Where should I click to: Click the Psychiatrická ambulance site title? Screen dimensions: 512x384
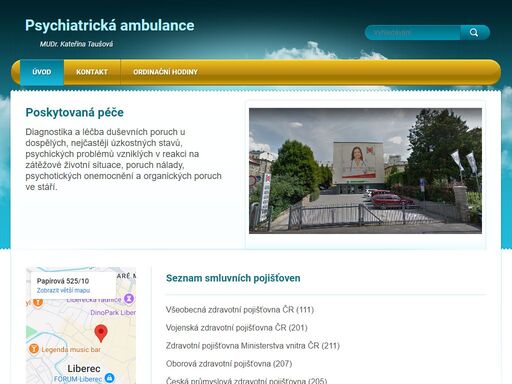click(110, 25)
